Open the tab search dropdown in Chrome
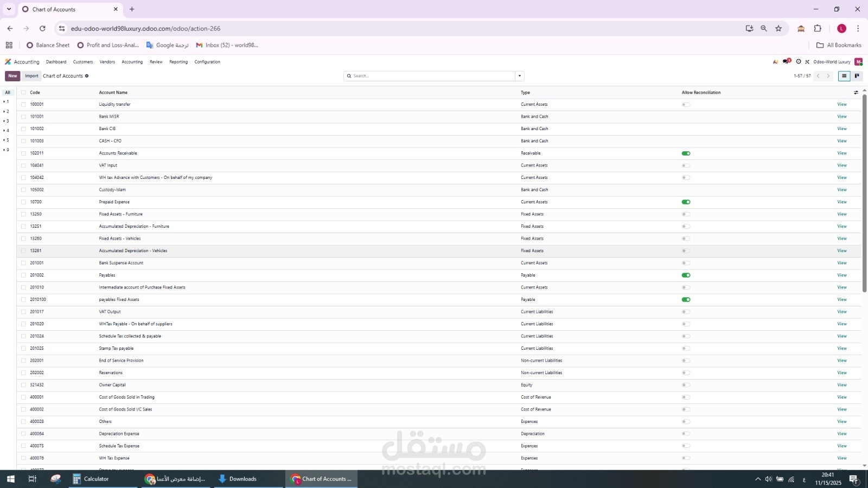Viewport: 868px width, 488px height. click(x=9, y=9)
